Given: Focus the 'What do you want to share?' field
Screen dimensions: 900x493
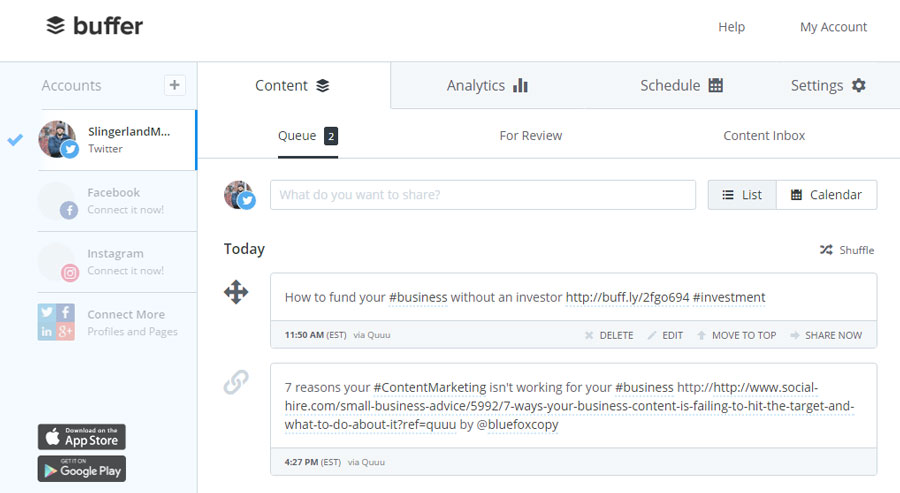Looking at the screenshot, I should coord(483,195).
